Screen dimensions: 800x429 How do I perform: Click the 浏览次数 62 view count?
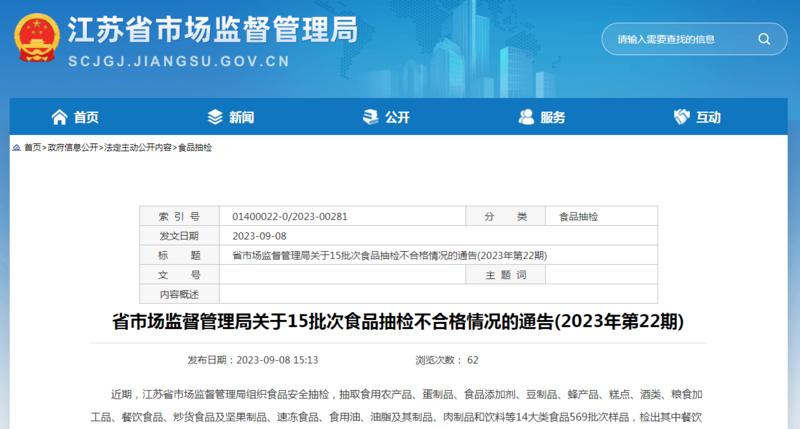click(447, 360)
